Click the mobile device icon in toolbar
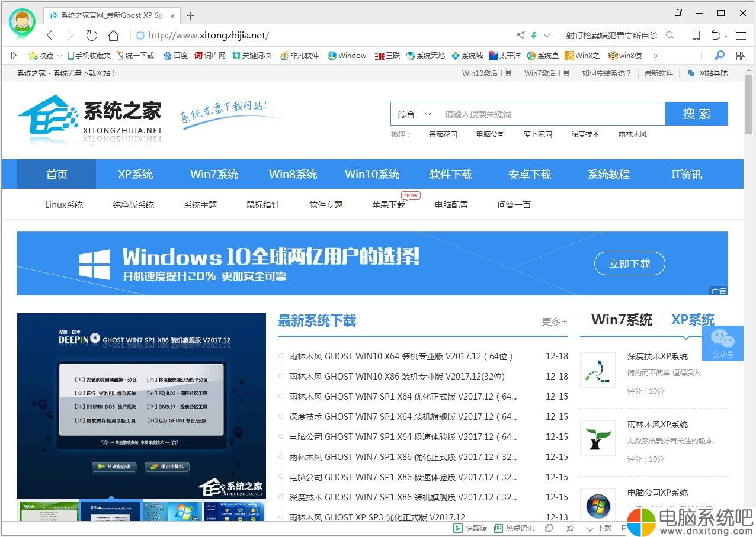Screen dimensions: 756x537 coord(696,36)
